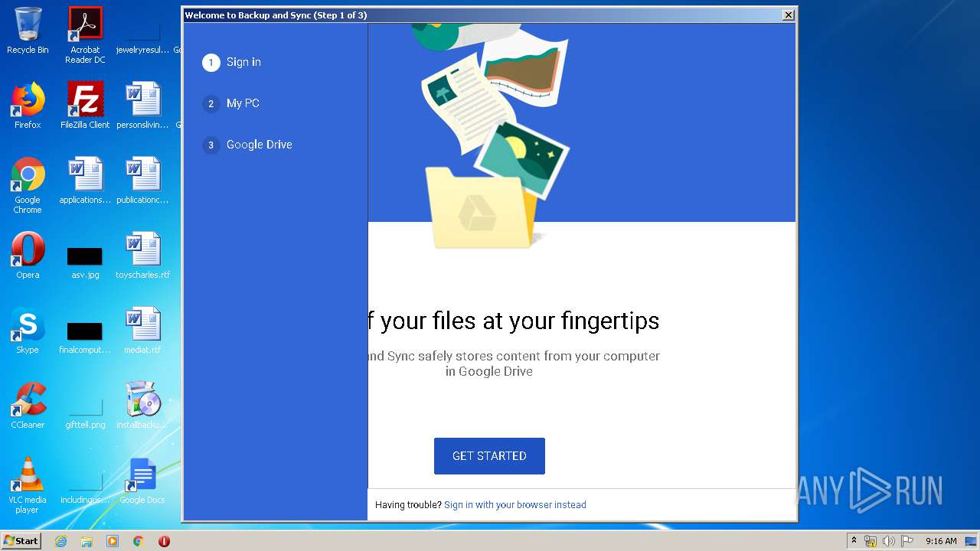Select the My PC step
The height and width of the screenshot is (551, 980).
[x=231, y=103]
